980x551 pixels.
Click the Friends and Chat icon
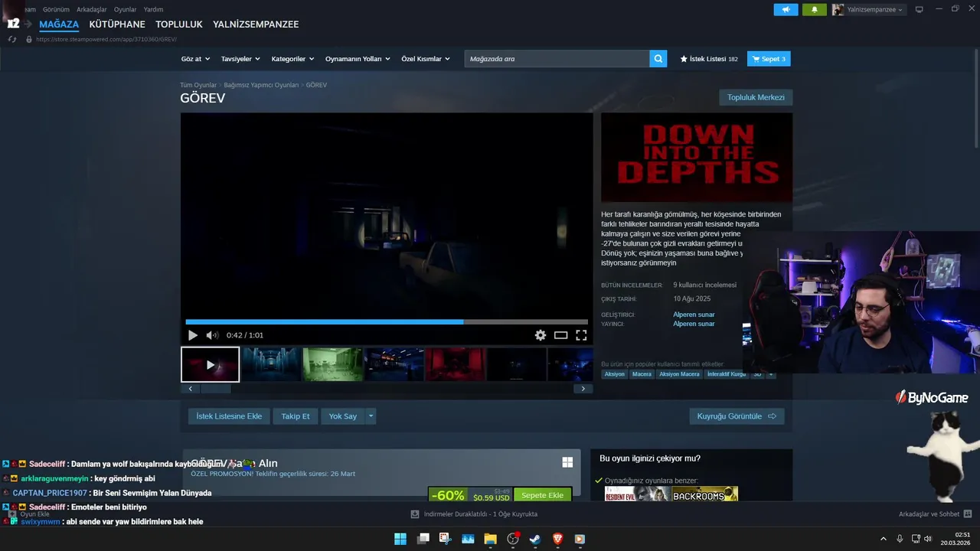(x=967, y=514)
